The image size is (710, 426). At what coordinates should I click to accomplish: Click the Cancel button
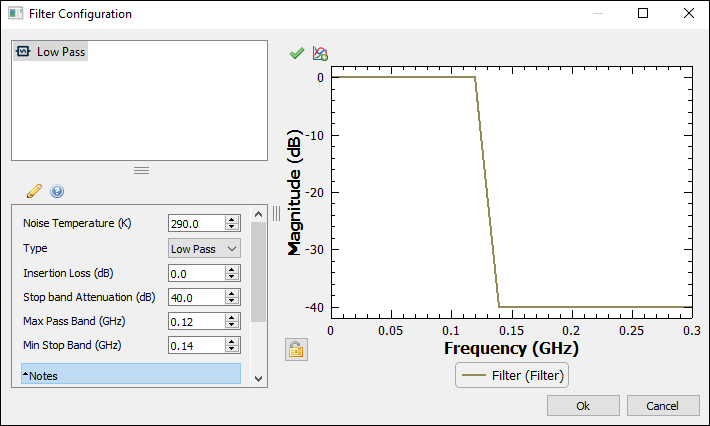coord(663,406)
